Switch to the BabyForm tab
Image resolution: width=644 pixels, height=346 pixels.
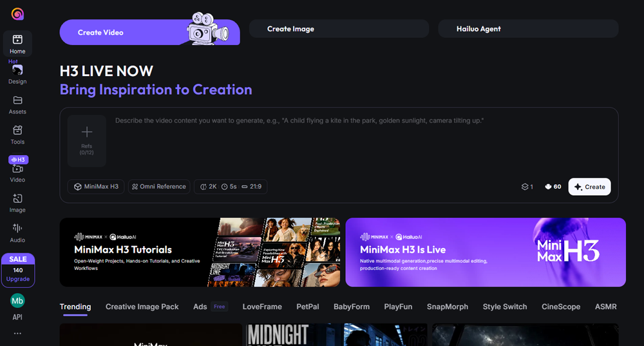[x=352, y=307]
